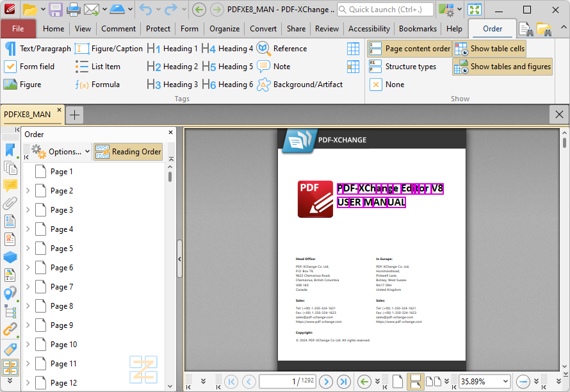
Task: Open the Destinations pin icon in sidebar
Action: pos(10,293)
